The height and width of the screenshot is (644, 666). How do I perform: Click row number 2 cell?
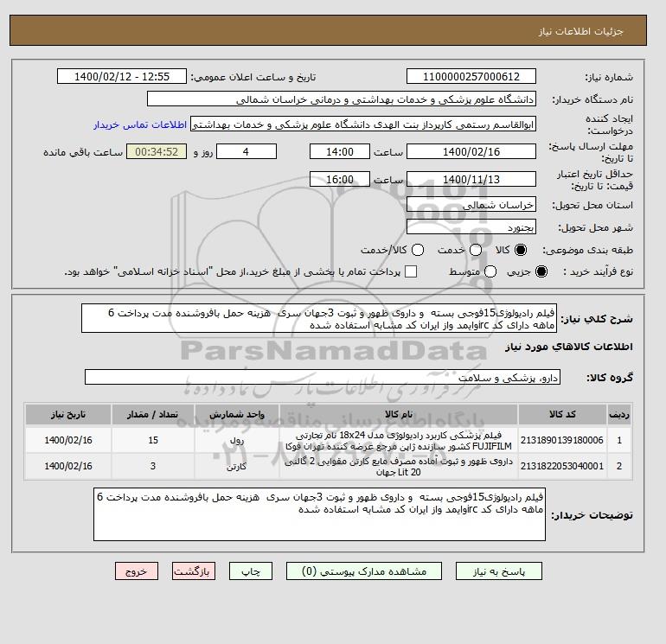click(x=619, y=467)
